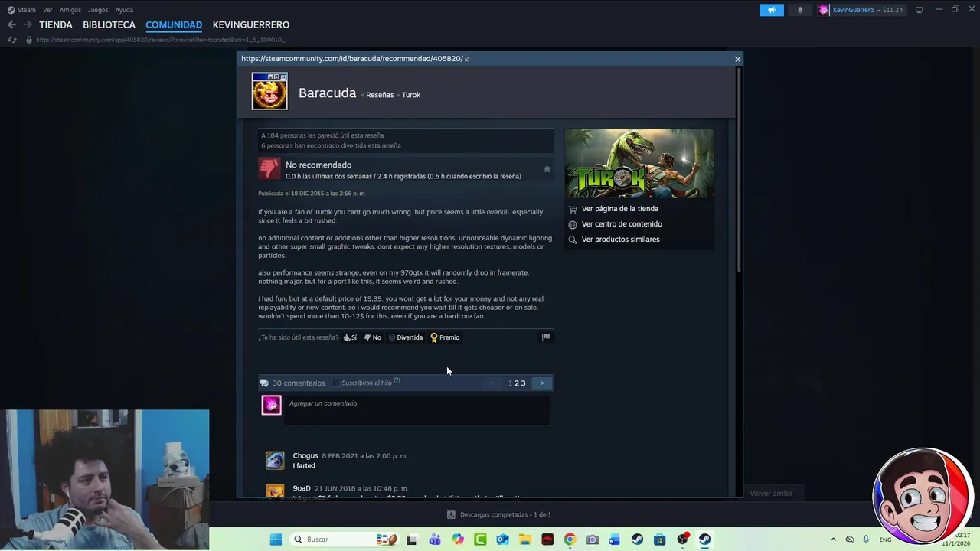Open Windows Start menu
The image size is (980, 551).
tap(276, 540)
